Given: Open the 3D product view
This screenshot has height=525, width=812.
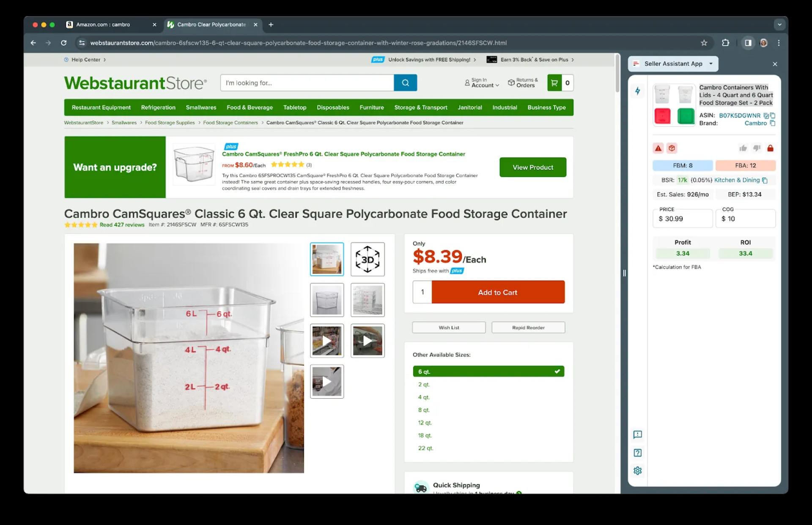Looking at the screenshot, I should click(367, 259).
